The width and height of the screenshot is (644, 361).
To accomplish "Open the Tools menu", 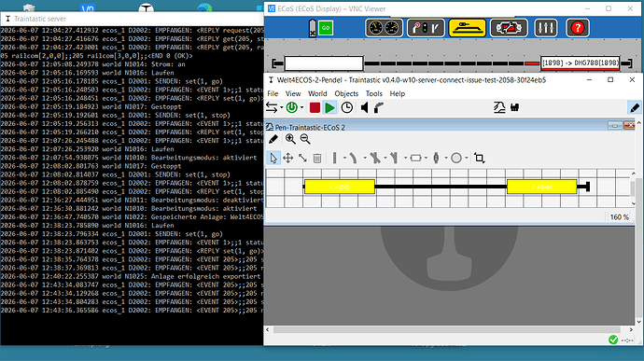I will pyautogui.click(x=373, y=93).
